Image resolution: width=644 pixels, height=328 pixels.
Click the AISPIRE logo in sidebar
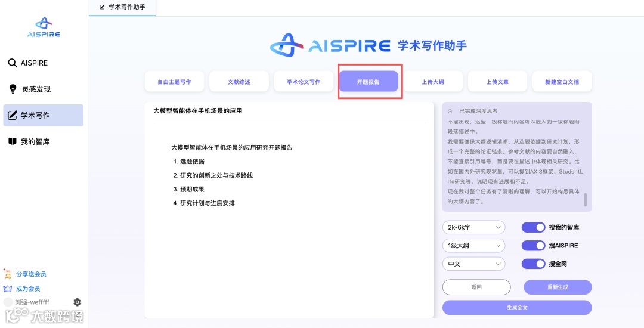44,27
